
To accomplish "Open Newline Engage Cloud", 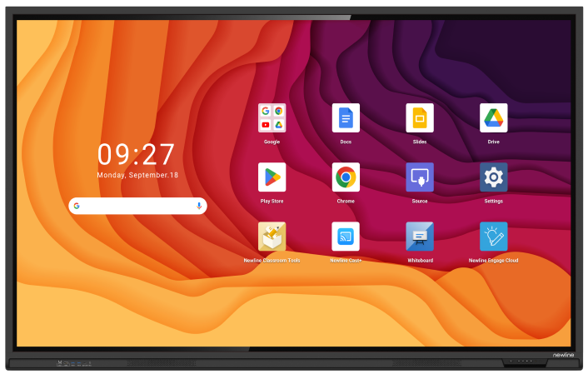I will click(x=494, y=237).
